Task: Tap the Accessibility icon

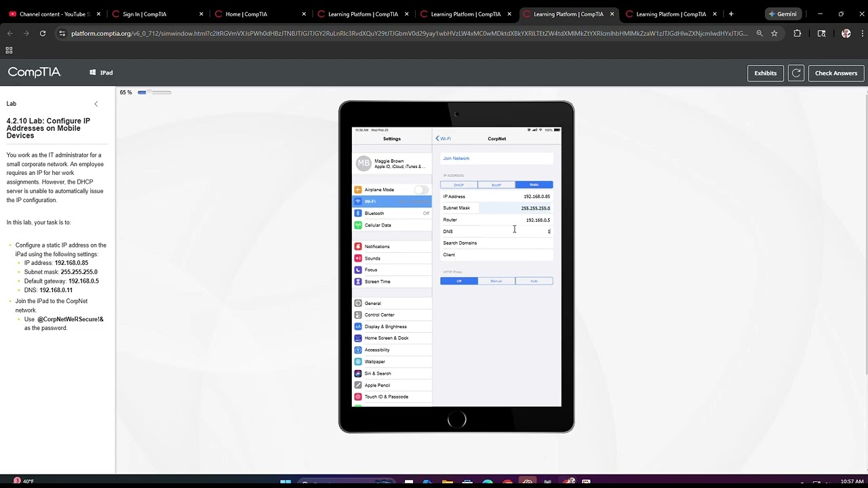Action: (358, 350)
